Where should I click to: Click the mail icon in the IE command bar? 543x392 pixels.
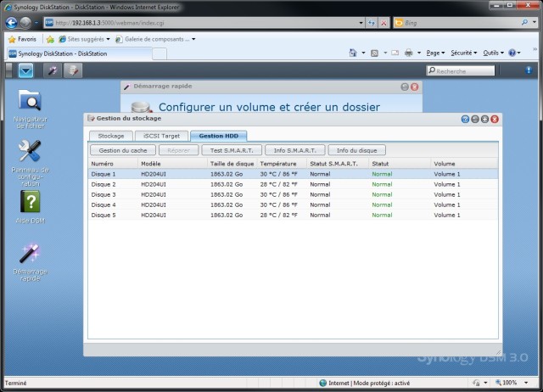(395, 53)
